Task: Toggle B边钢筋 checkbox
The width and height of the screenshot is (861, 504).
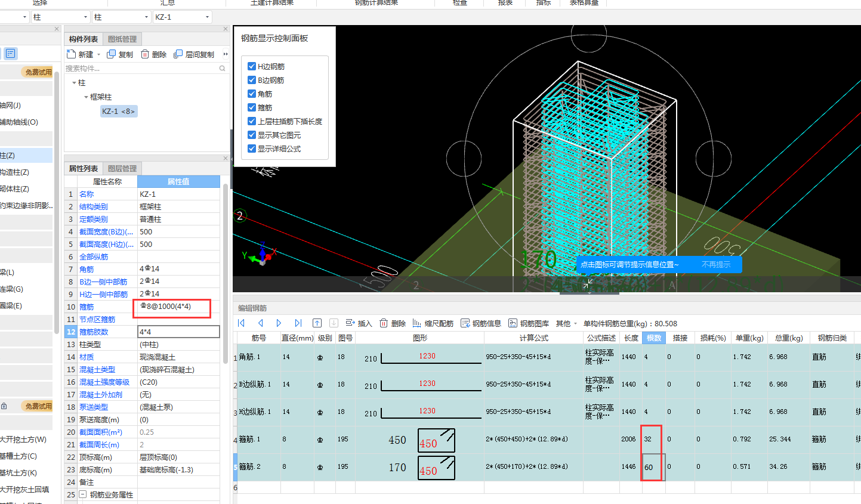Action: click(x=252, y=80)
